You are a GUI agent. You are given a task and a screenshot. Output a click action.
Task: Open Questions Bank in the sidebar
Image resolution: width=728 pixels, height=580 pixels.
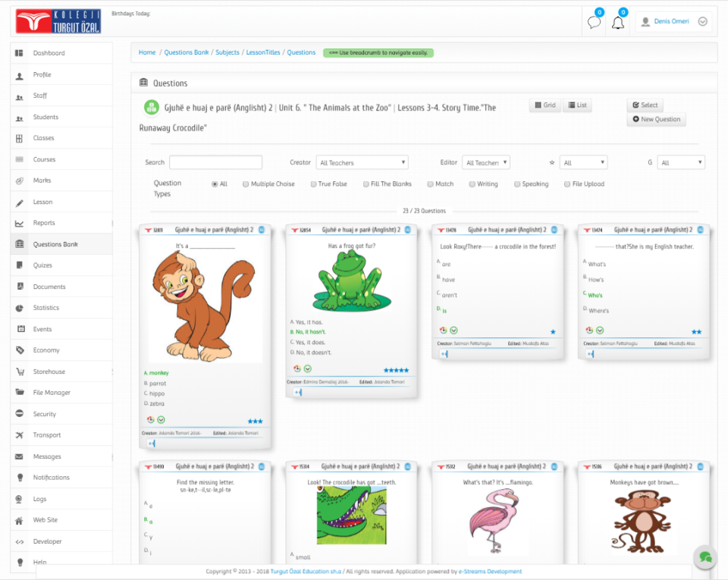coord(61,244)
